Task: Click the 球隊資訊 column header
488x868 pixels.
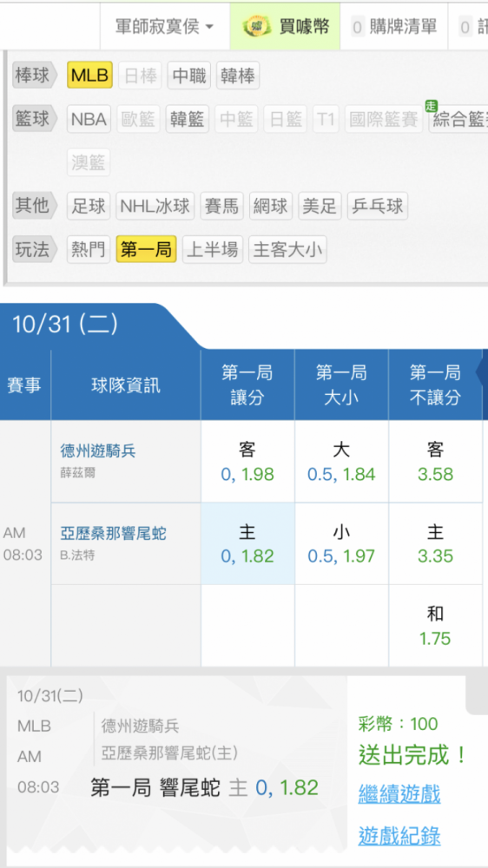Action: click(x=126, y=385)
